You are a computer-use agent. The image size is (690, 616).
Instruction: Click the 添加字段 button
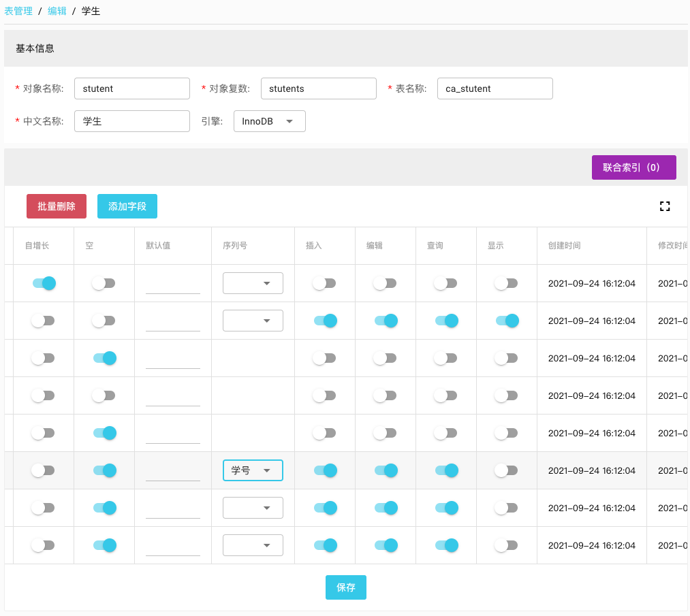point(127,206)
